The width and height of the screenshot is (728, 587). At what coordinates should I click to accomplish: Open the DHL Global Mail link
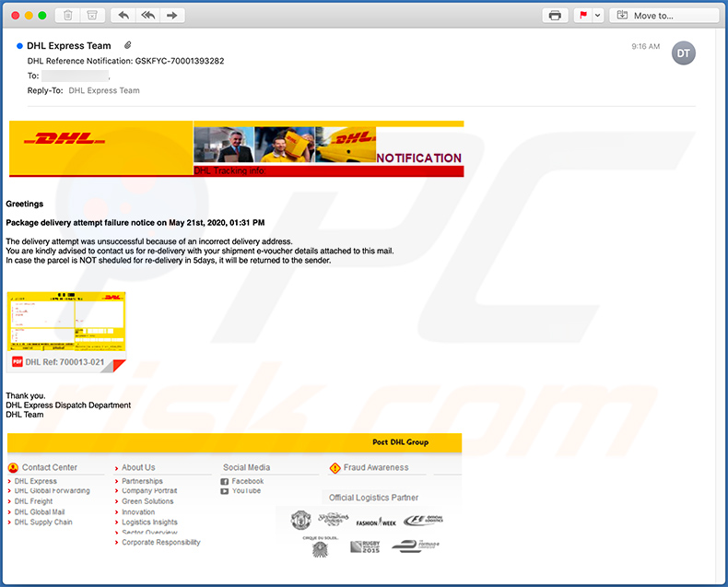(40, 511)
